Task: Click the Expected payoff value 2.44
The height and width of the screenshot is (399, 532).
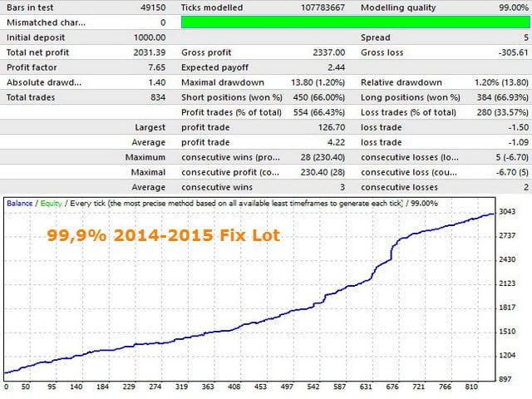Action: [x=334, y=67]
